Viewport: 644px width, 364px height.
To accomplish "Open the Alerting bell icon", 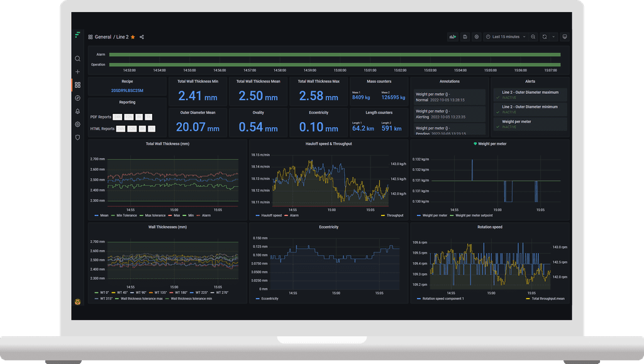I will click(77, 111).
